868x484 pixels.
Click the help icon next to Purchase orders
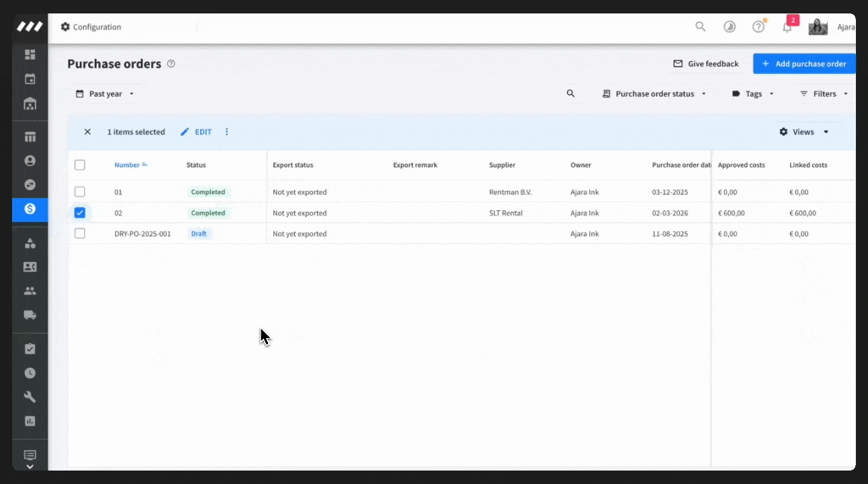point(171,64)
